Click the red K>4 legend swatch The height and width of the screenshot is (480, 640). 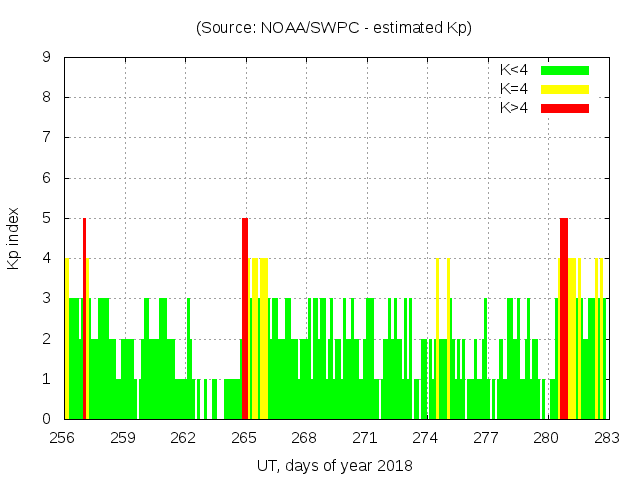[565, 108]
